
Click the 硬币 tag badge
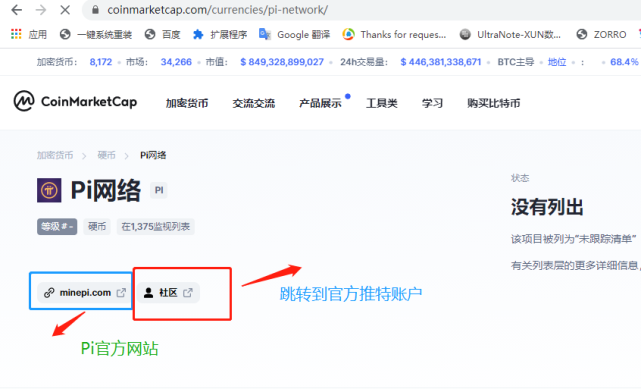(x=97, y=226)
